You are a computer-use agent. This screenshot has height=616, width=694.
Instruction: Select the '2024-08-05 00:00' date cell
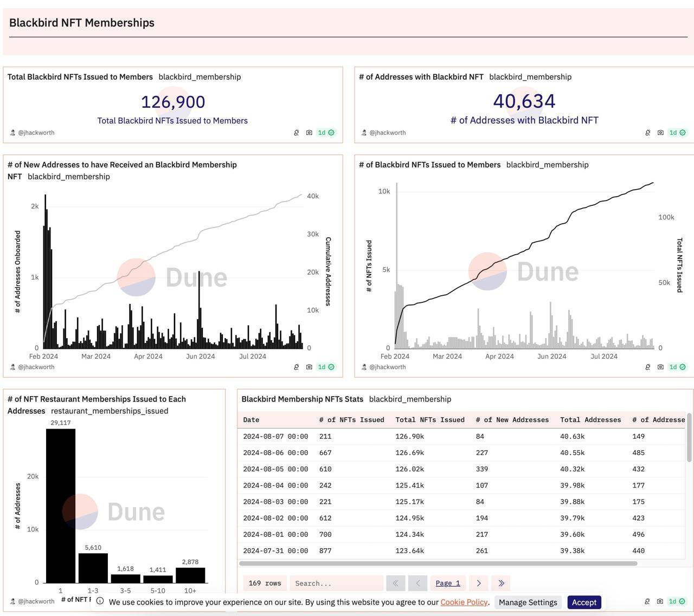click(275, 469)
